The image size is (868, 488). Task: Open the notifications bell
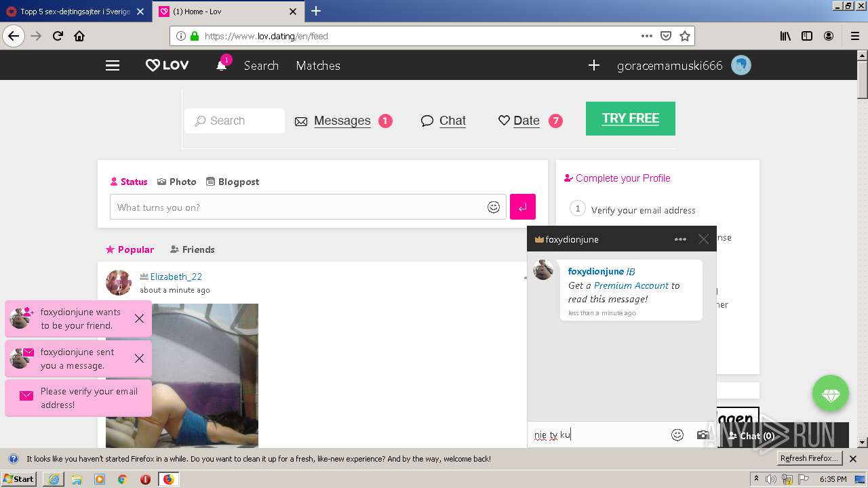coord(221,66)
